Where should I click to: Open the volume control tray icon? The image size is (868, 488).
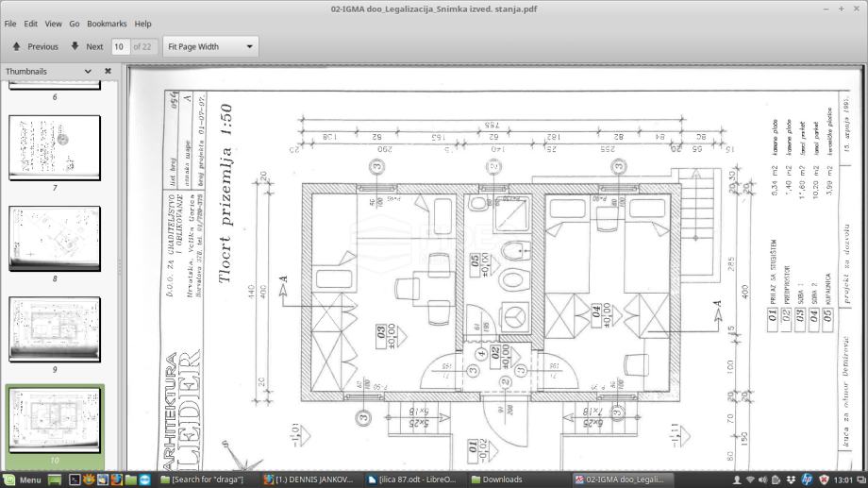point(763,480)
